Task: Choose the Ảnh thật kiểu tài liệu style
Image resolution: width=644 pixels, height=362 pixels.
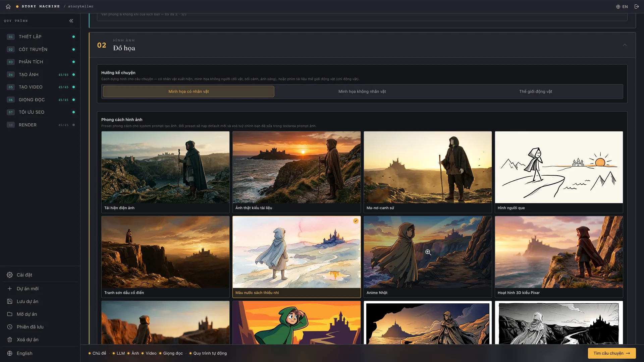Action: [297, 172]
